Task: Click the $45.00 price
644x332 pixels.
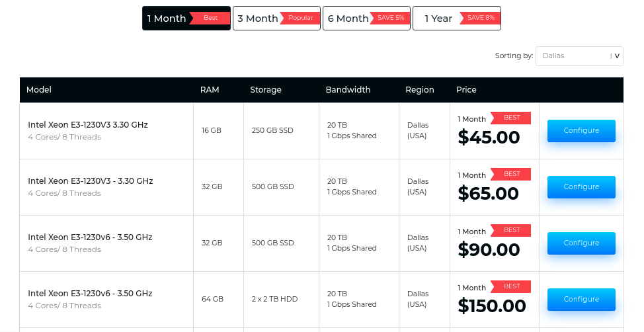Action: coord(489,138)
